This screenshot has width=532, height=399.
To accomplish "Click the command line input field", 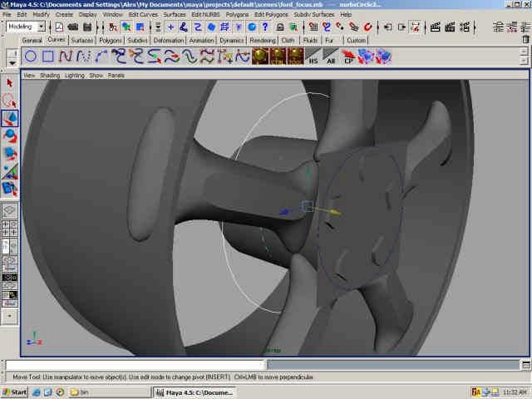I will 133,364.
